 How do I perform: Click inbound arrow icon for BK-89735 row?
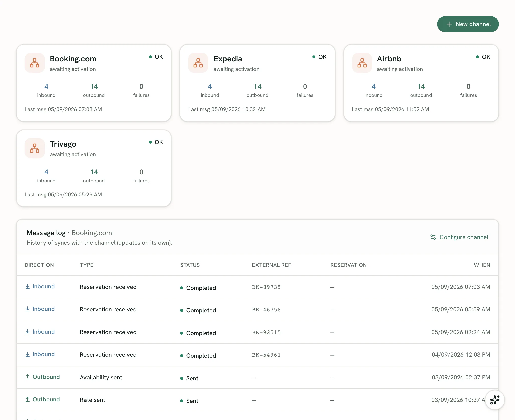pos(28,287)
